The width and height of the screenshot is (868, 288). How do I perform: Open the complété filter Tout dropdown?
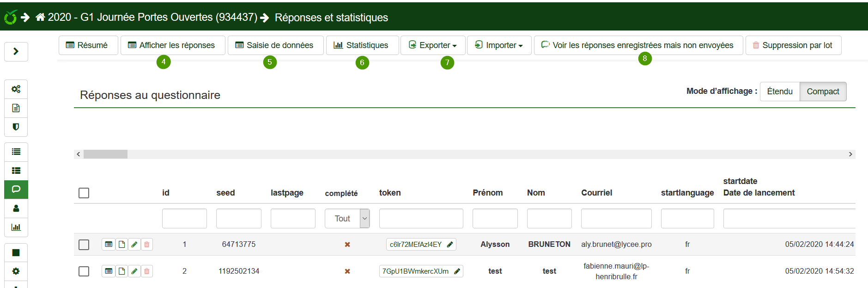(347, 219)
